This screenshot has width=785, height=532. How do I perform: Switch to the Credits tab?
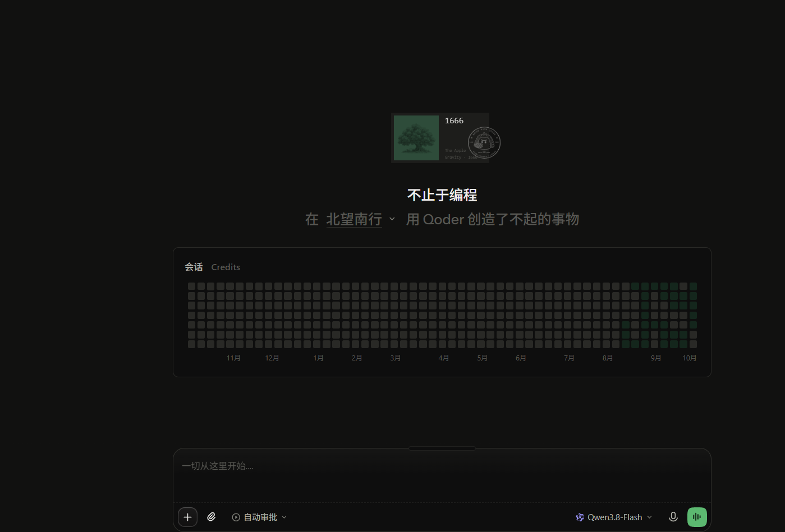click(226, 267)
